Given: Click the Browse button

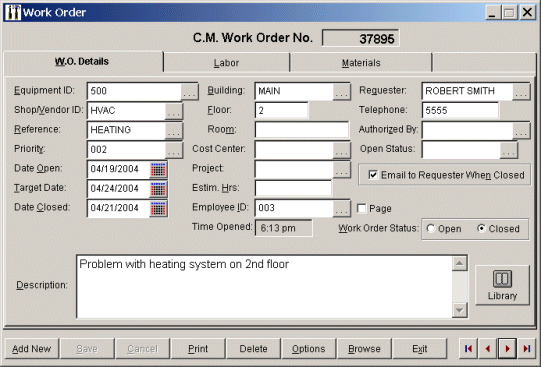Looking at the screenshot, I should point(364,349).
